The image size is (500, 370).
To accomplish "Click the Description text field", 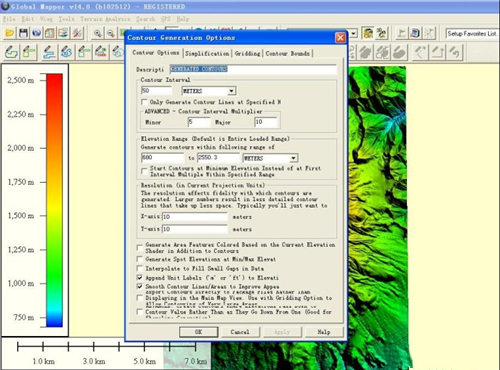I will click(253, 69).
